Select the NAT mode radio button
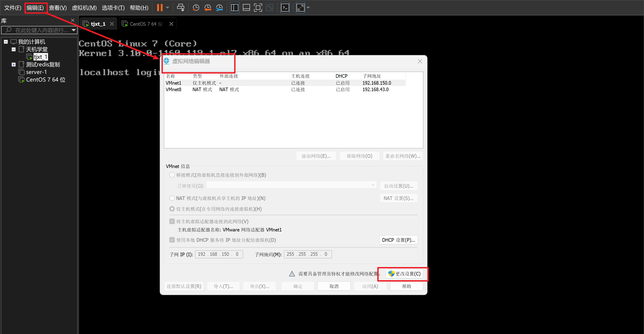The image size is (644, 334). click(x=172, y=198)
